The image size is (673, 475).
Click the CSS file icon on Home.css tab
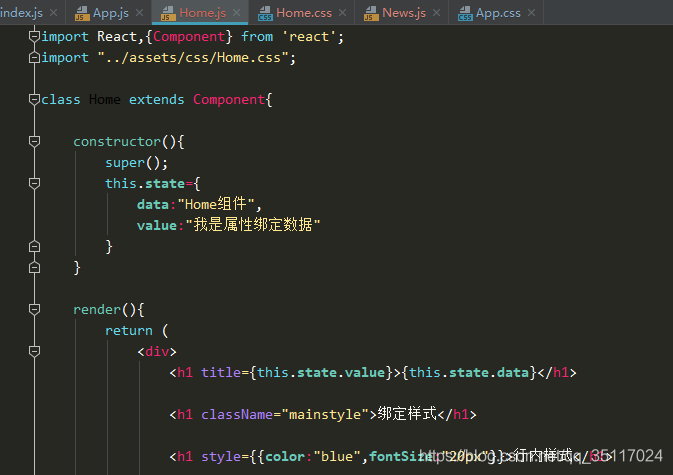click(265, 13)
